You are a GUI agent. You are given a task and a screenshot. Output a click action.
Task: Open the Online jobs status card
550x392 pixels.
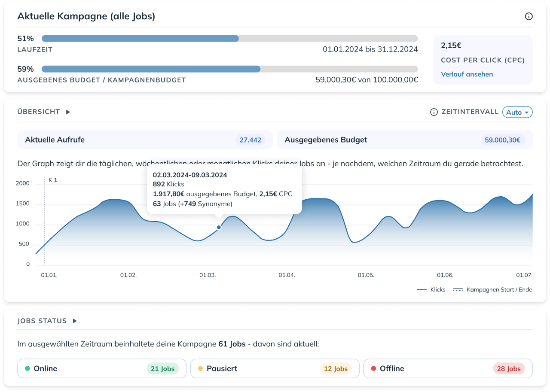[102, 368]
